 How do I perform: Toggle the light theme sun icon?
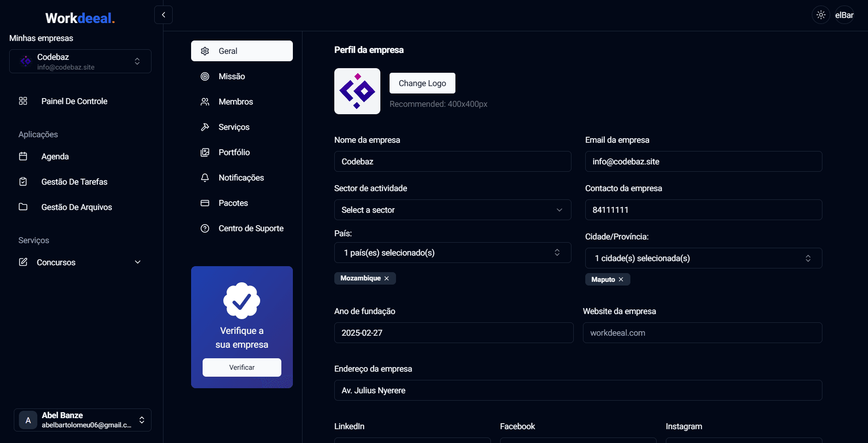click(821, 15)
